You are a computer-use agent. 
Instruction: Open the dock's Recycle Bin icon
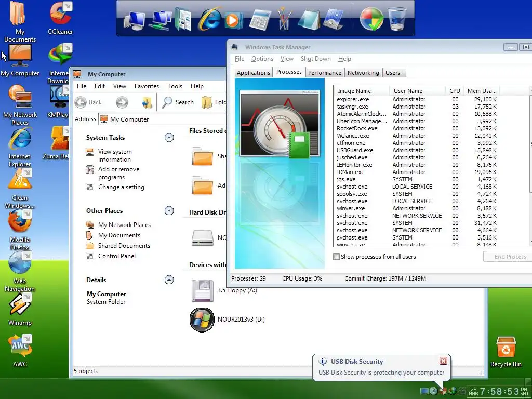[x=396, y=19]
